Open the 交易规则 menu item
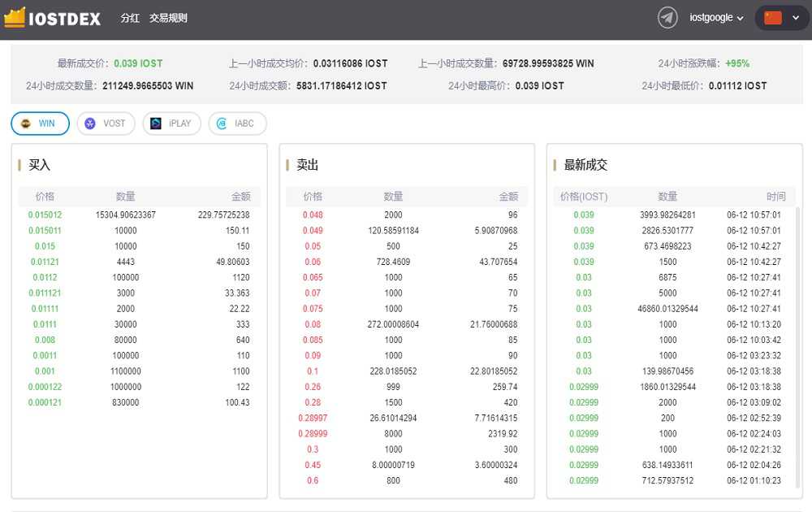Image resolution: width=812 pixels, height=512 pixels. 168,18
